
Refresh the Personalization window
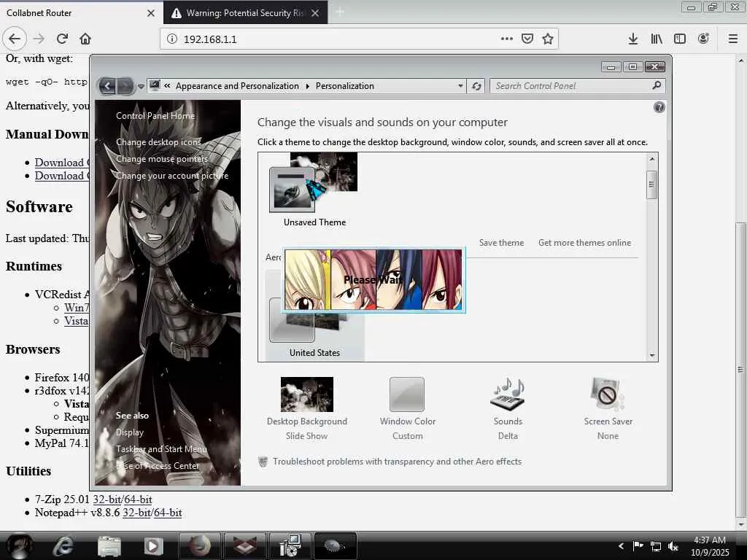[476, 86]
